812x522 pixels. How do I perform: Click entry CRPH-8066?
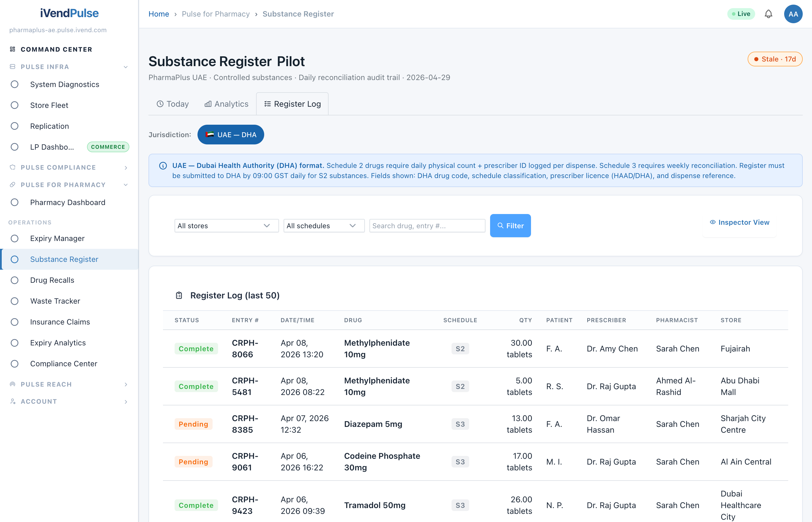coord(245,349)
